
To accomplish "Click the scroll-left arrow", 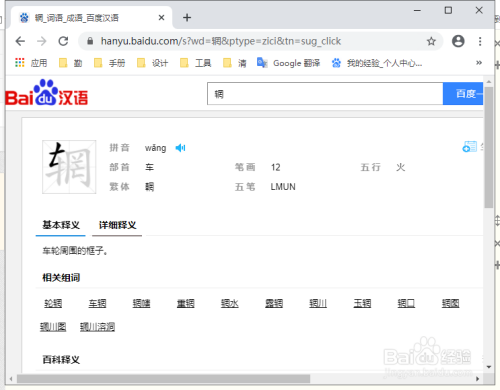I will coord(11,379).
